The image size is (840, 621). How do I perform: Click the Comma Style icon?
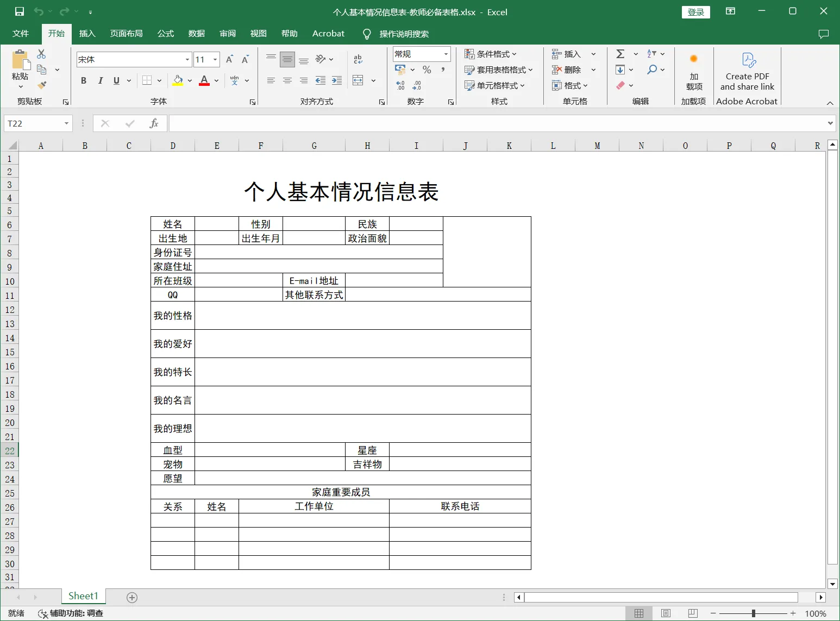coord(443,70)
